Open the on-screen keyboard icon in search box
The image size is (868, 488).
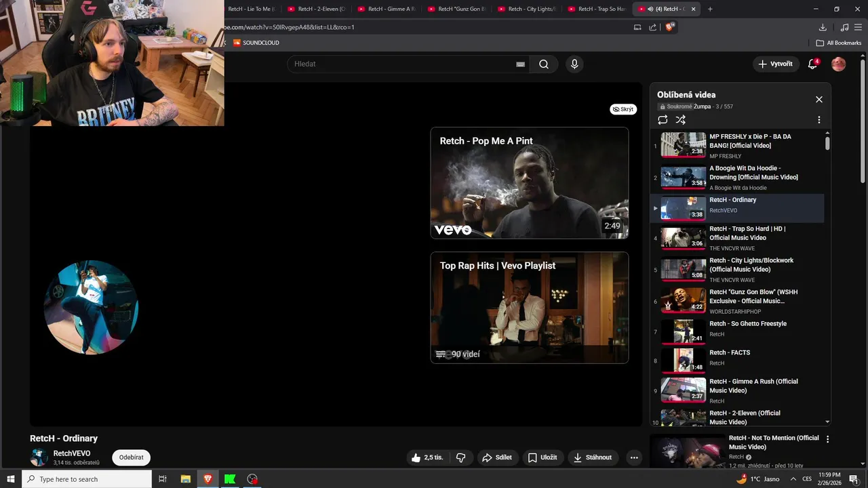pos(520,64)
